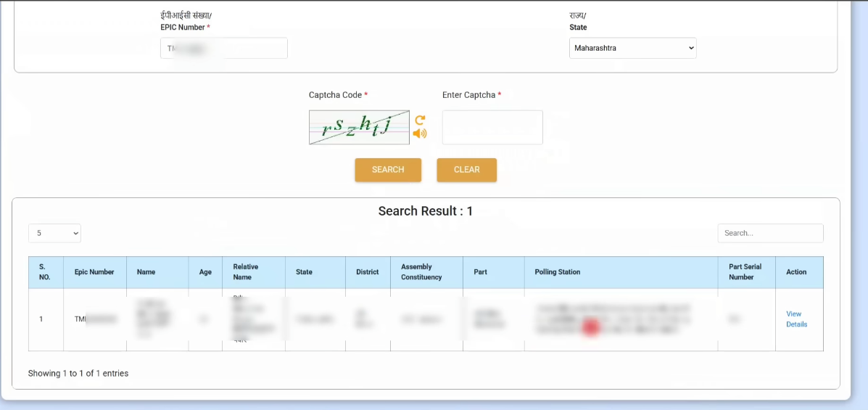Refresh the captcha code image
Viewport: 868px width, 410px height.
point(420,120)
